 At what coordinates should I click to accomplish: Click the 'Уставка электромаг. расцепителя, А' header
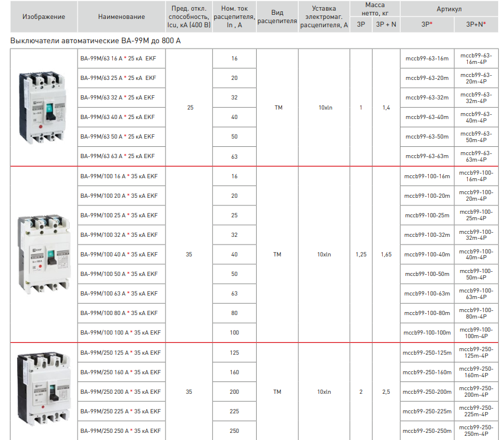[x=324, y=17]
